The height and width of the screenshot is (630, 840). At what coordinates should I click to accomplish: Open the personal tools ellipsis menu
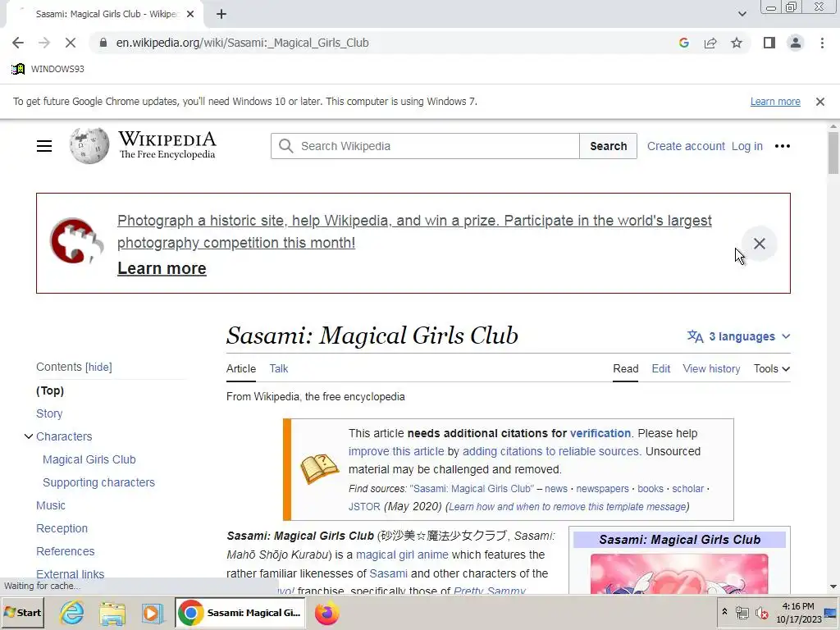pyautogui.click(x=782, y=146)
